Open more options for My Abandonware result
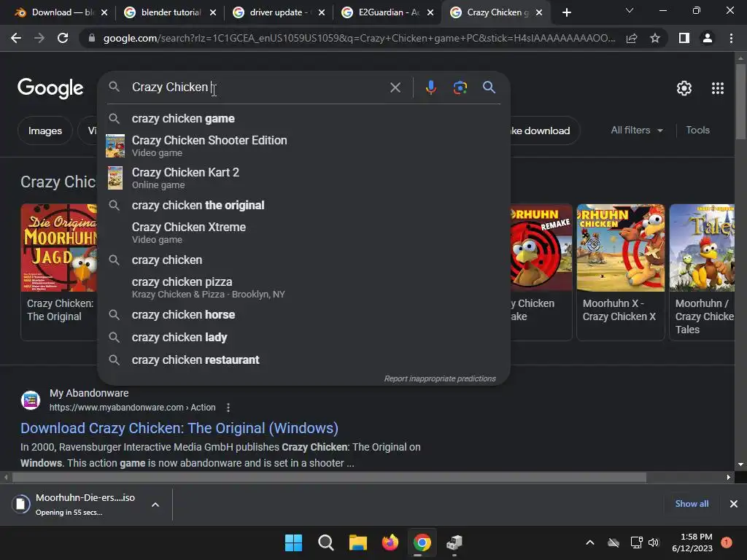747x560 pixels. pyautogui.click(x=228, y=408)
